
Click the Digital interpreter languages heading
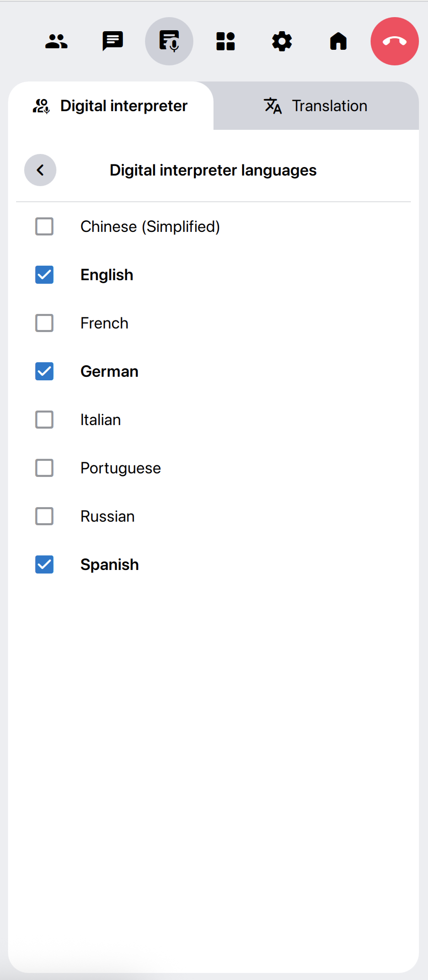pyautogui.click(x=213, y=170)
